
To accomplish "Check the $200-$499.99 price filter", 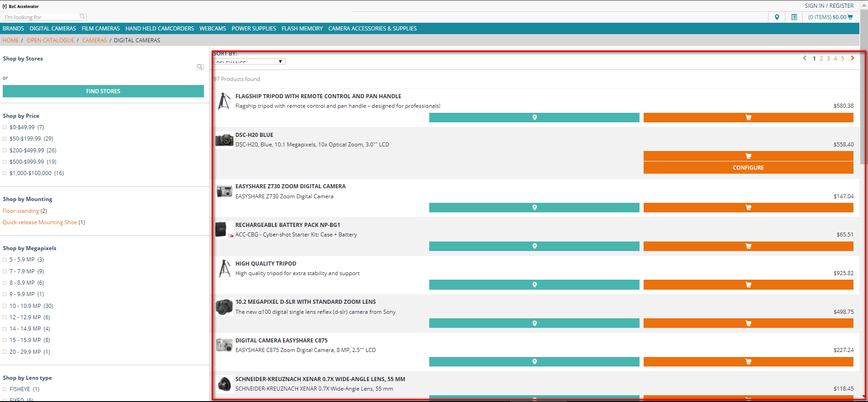I will click(x=5, y=151).
